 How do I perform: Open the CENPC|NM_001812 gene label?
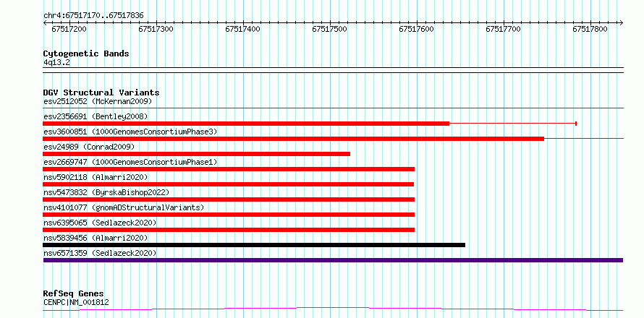[x=76, y=302]
